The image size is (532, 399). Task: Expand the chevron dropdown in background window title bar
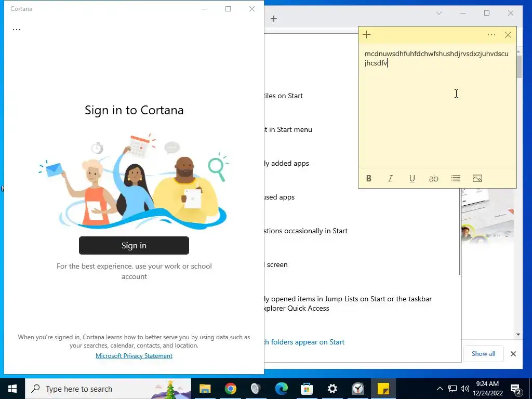438,13
